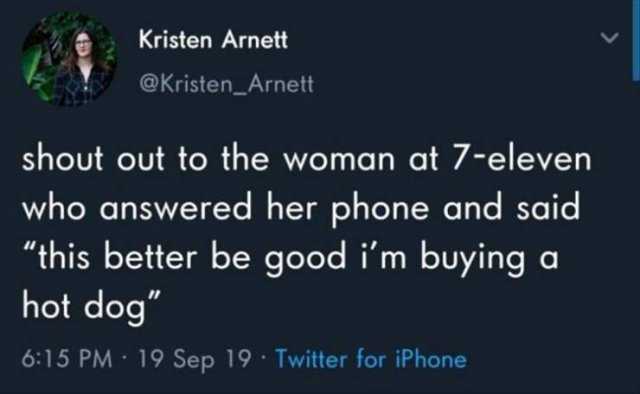Select the closing words "hot dog"
This screenshot has width=640, height=394.
point(84,307)
